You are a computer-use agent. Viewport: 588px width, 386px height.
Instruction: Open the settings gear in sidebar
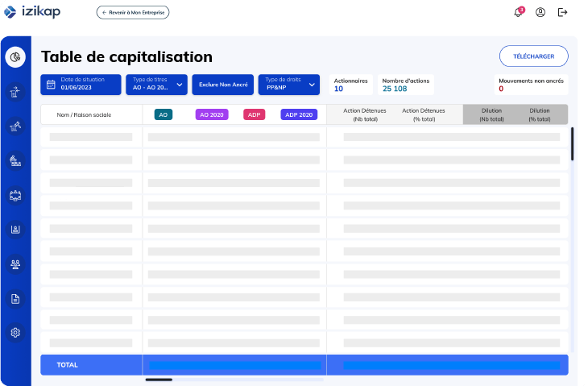(x=14, y=333)
